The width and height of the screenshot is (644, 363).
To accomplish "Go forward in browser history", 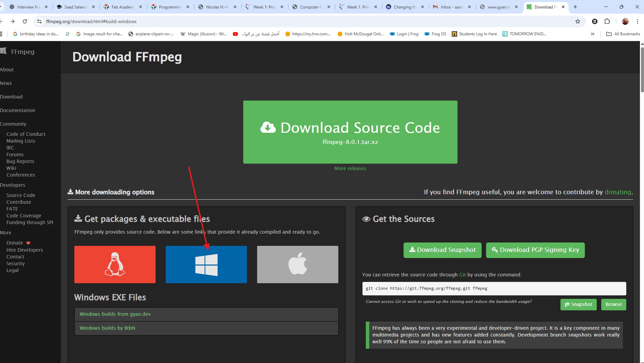I will (x=13, y=21).
